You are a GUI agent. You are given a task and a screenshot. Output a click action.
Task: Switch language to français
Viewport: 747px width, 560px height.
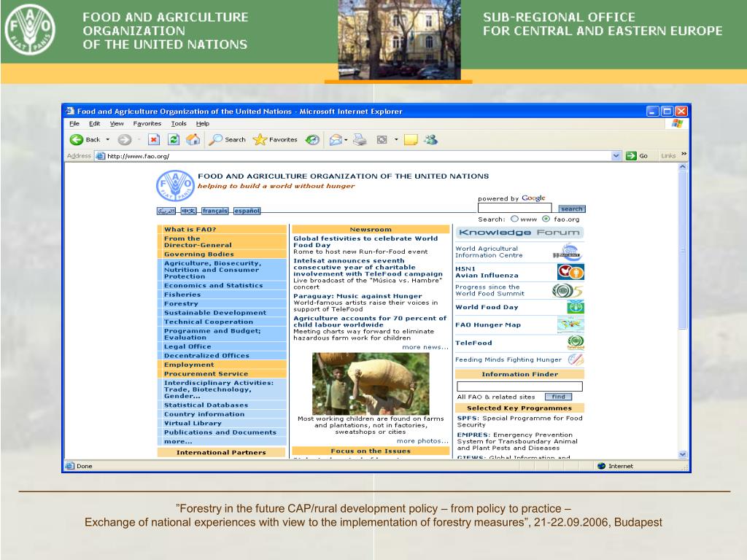coord(215,211)
